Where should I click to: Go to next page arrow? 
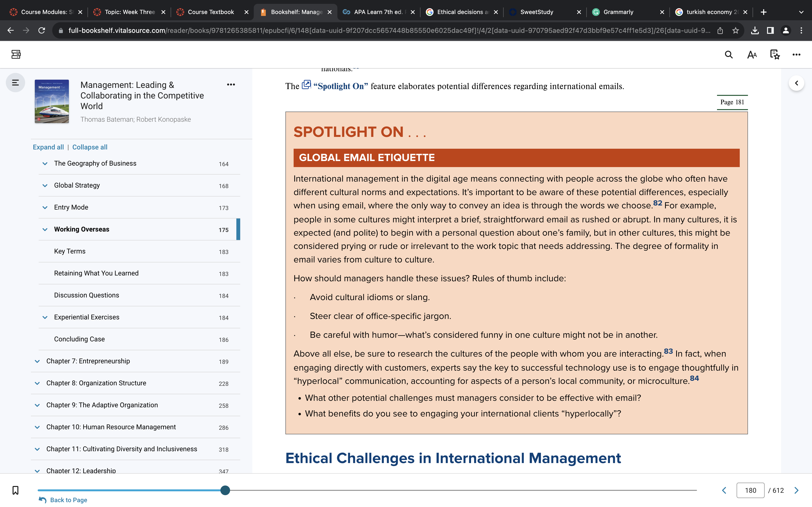point(797,490)
